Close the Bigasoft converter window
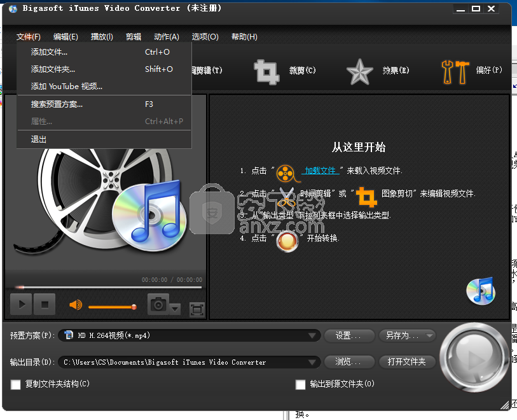This screenshot has height=420, width=517. point(492,9)
